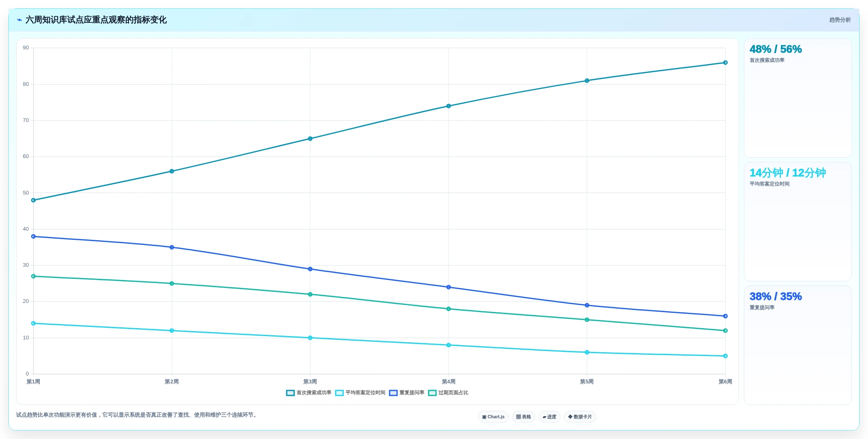Select the 数据卡片 chip
This screenshot has height=439, width=868.
(580, 417)
